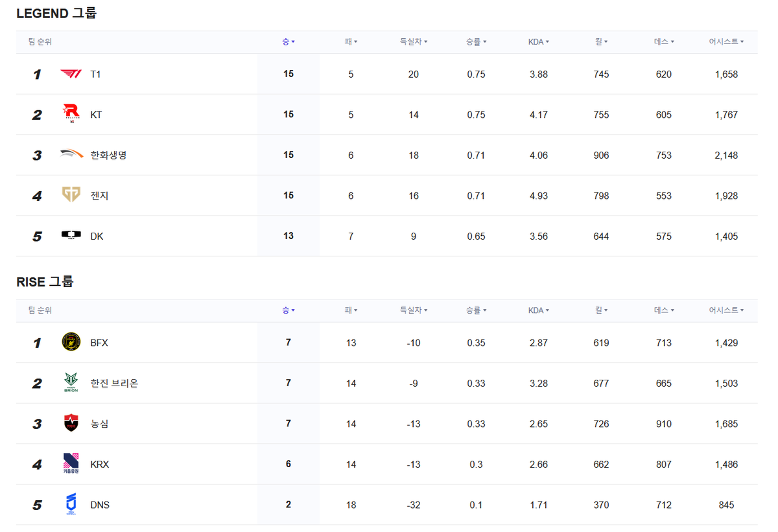Open the KT team name link
This screenshot has width=778, height=532.
pos(96,115)
